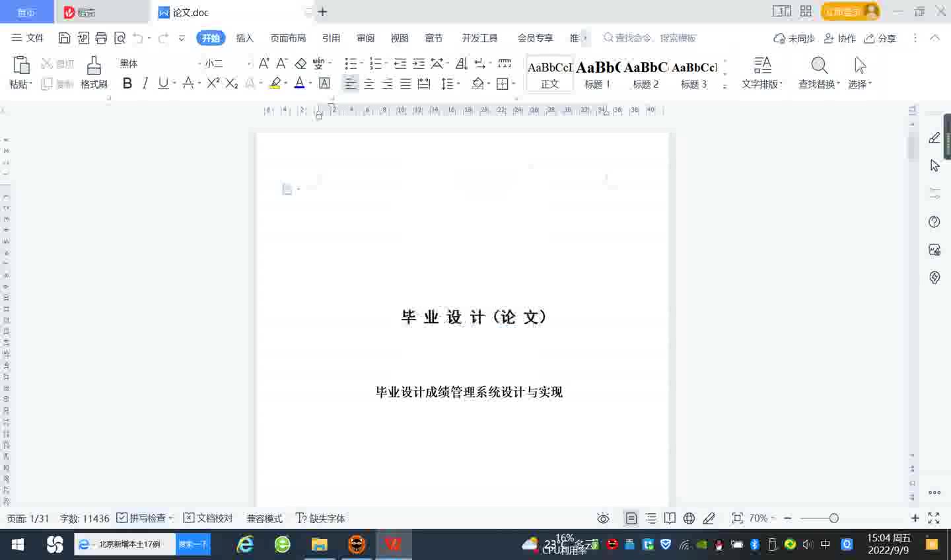Click the Find and Replace magnifier icon

[x=819, y=65]
